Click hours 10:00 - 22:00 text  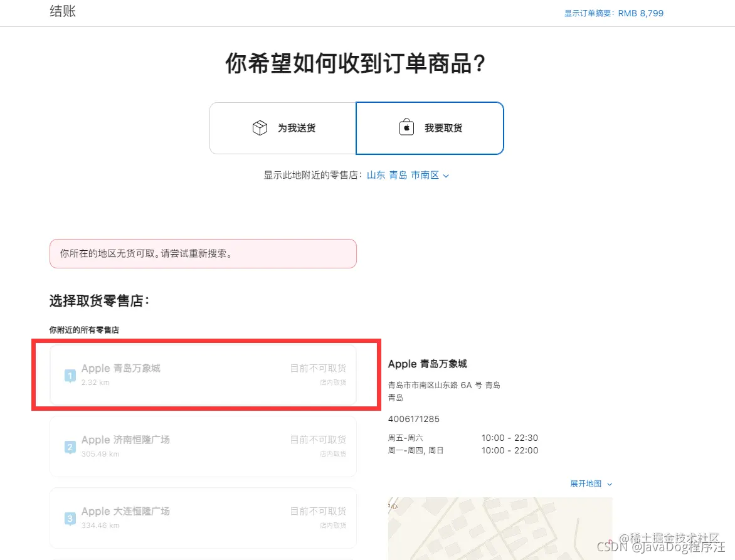pos(509,450)
